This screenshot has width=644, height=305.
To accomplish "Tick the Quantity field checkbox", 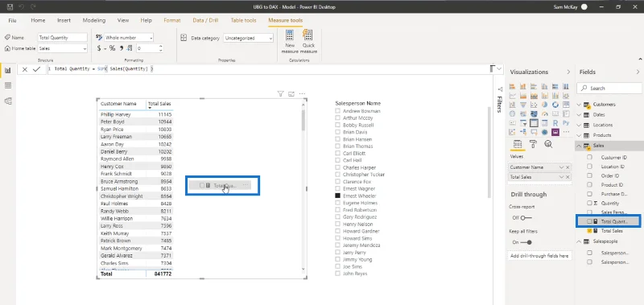I will 590,203.
